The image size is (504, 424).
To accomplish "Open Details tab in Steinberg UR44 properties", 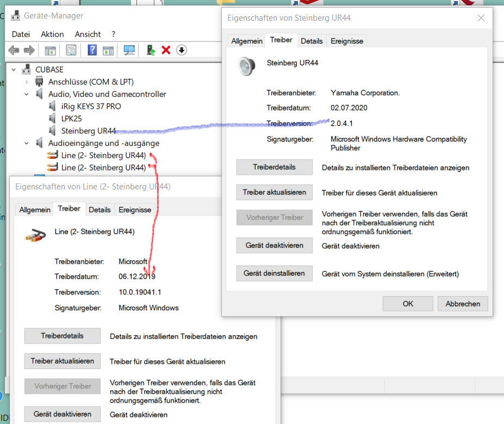I will point(312,41).
